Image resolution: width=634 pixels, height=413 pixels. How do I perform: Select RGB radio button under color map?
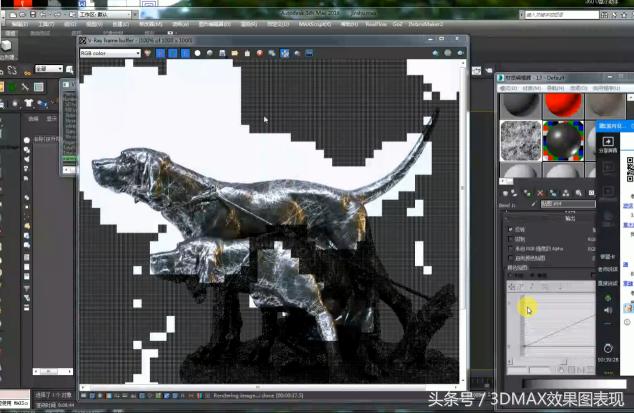(510, 275)
